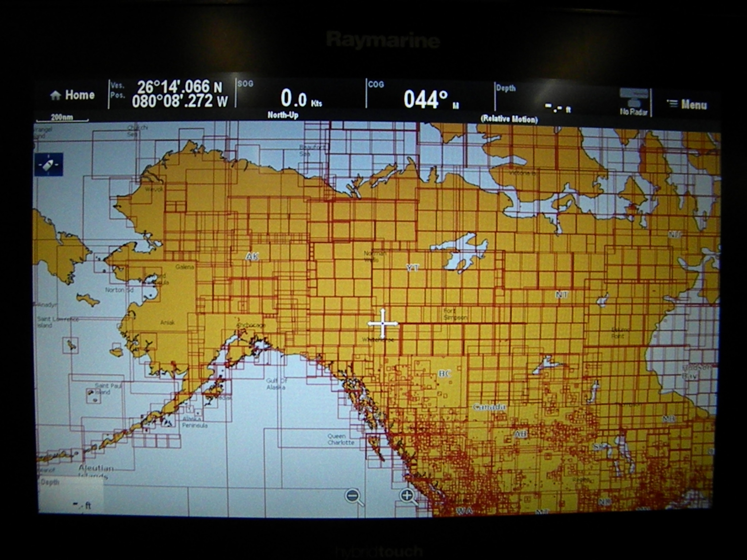Tap the BC province label
Viewport: 747px width, 560px height.
(445, 374)
